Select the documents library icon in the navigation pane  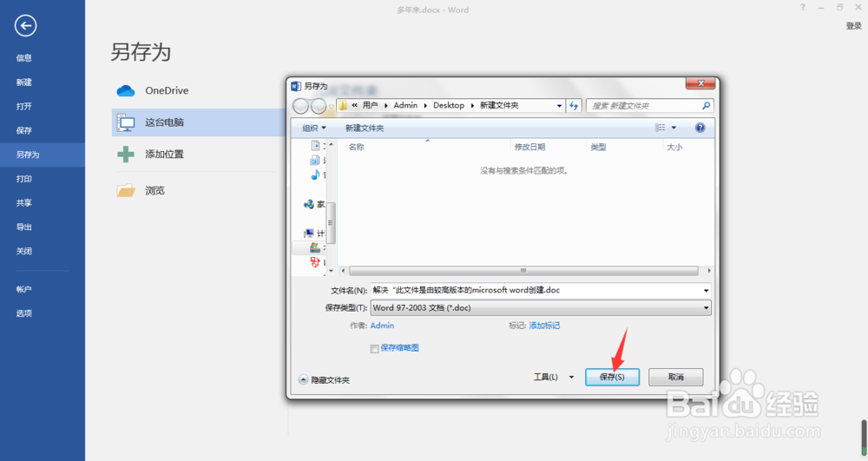click(x=315, y=146)
